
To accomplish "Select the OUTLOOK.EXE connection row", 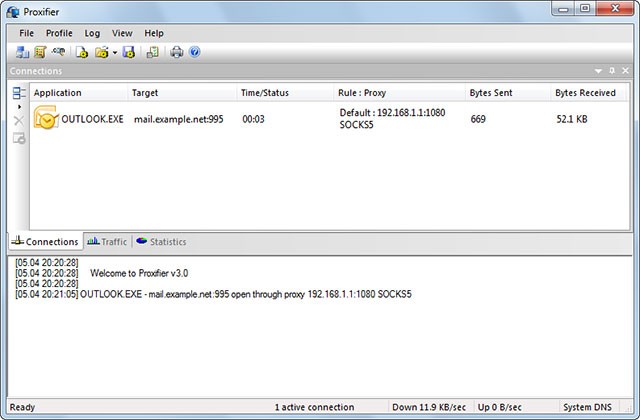I will [x=300, y=118].
